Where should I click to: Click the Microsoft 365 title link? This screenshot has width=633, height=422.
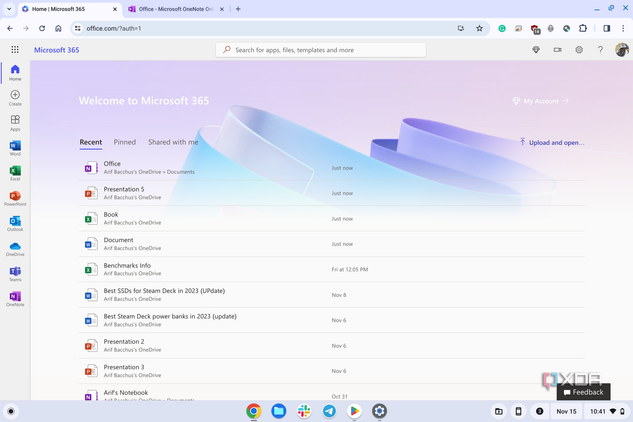point(57,50)
